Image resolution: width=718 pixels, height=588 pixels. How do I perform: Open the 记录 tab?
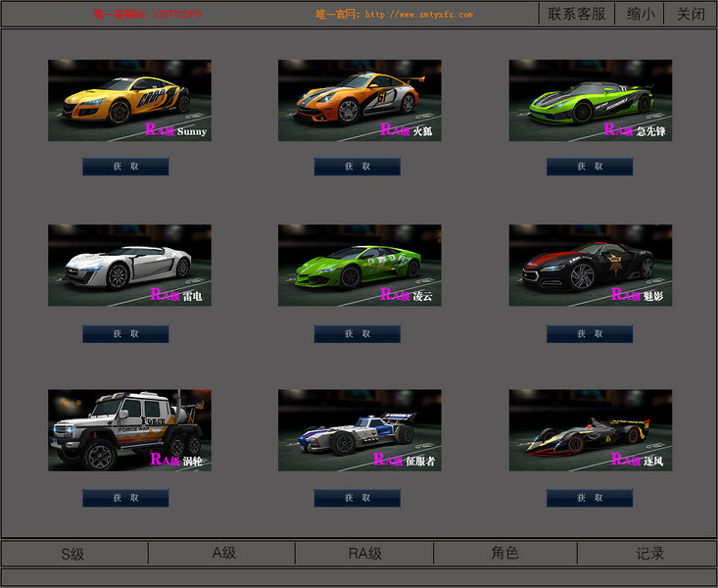(649, 554)
